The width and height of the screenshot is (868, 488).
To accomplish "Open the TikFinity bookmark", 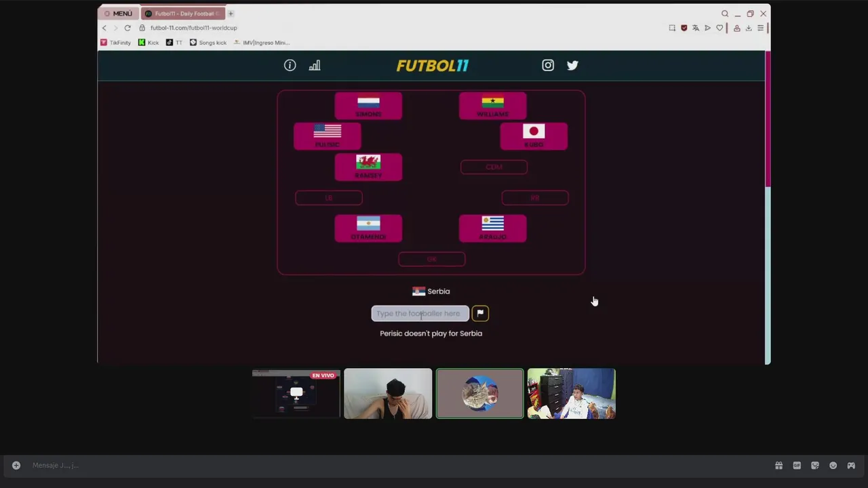I will pos(115,42).
